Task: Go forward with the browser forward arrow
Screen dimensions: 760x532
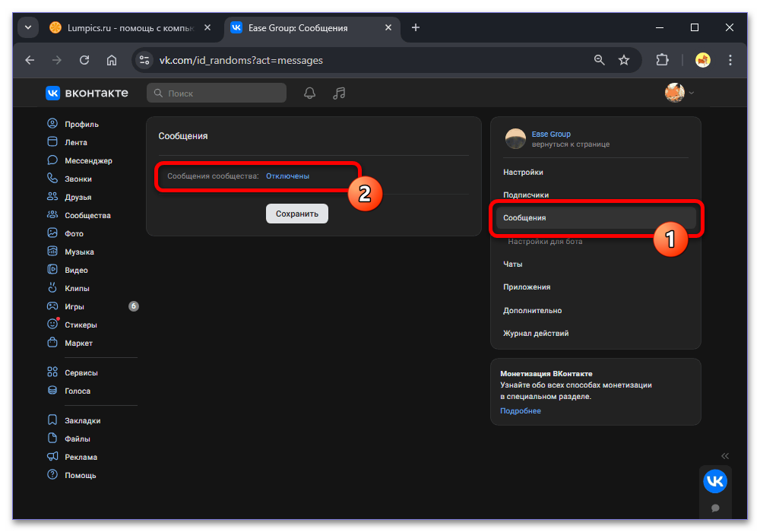Action: (x=57, y=60)
